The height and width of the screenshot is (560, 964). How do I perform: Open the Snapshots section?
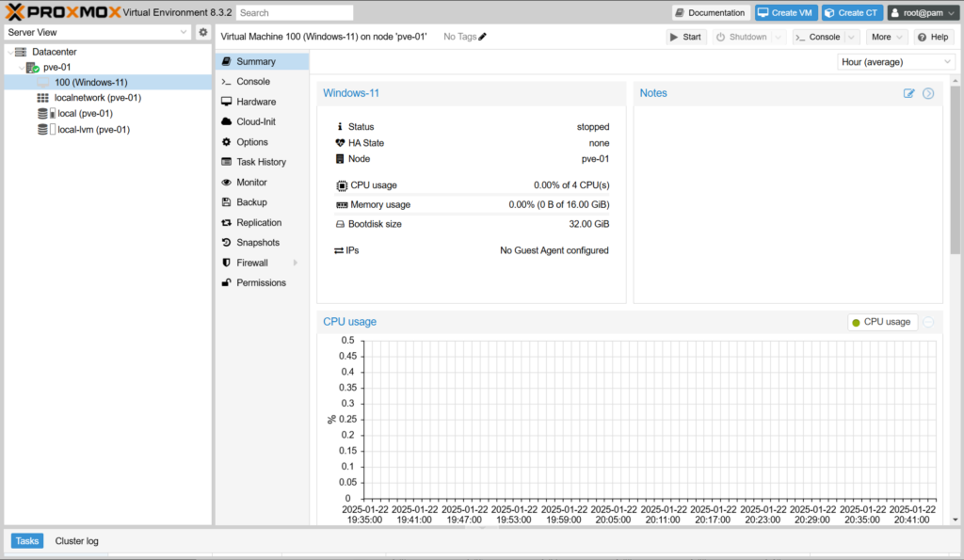tap(257, 243)
